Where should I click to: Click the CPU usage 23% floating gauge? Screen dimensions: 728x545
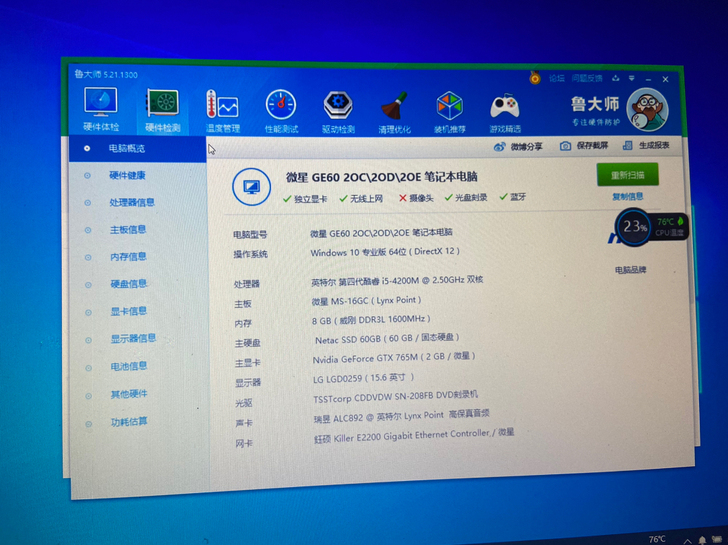point(633,227)
